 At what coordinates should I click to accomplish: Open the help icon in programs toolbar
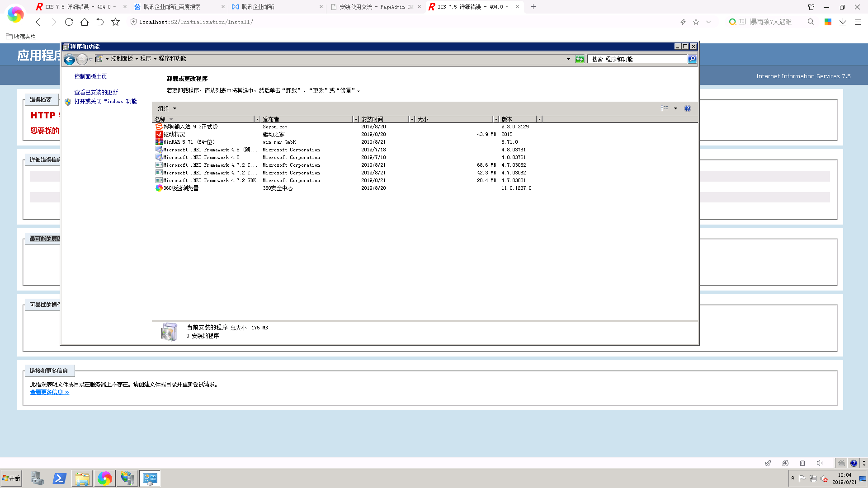coord(687,108)
